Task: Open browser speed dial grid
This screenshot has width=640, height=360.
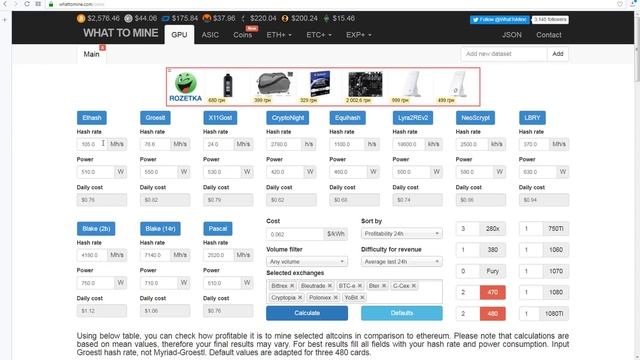Action: click(x=38, y=4)
